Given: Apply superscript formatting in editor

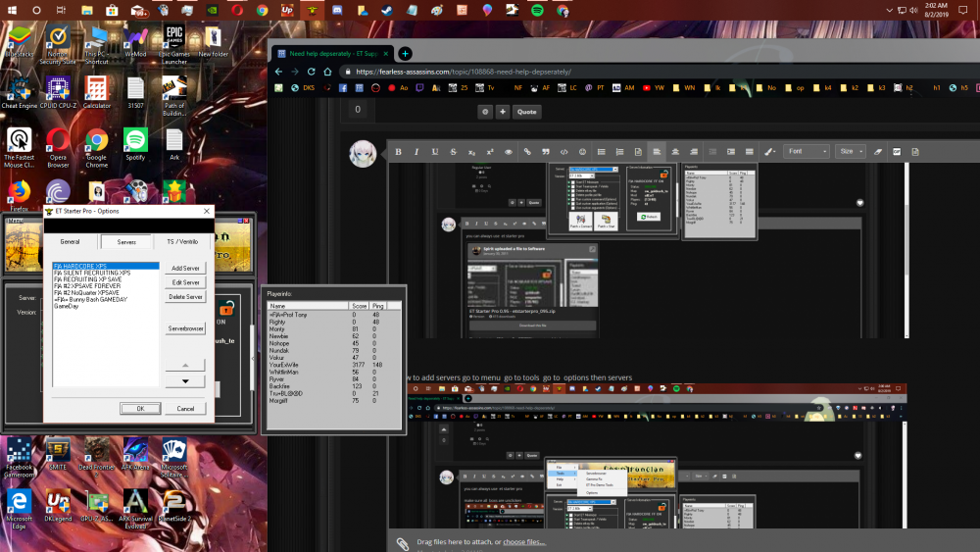Looking at the screenshot, I should (x=490, y=152).
